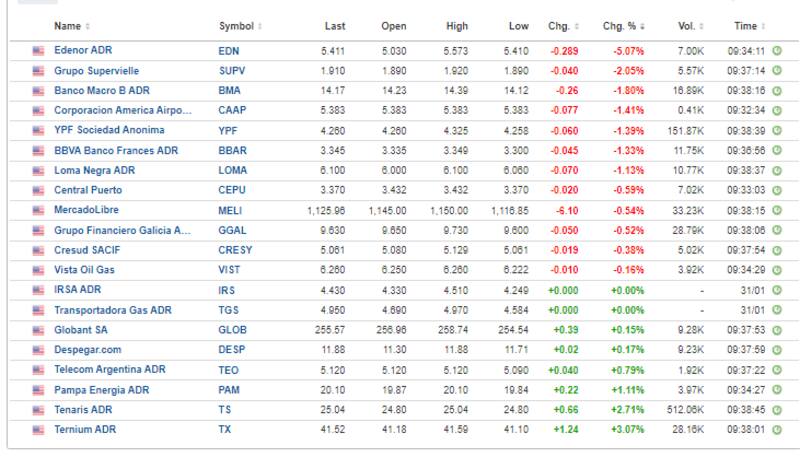This screenshot has width=800, height=469.
Task: Open the Loma Negra ADR link
Action: click(94, 170)
